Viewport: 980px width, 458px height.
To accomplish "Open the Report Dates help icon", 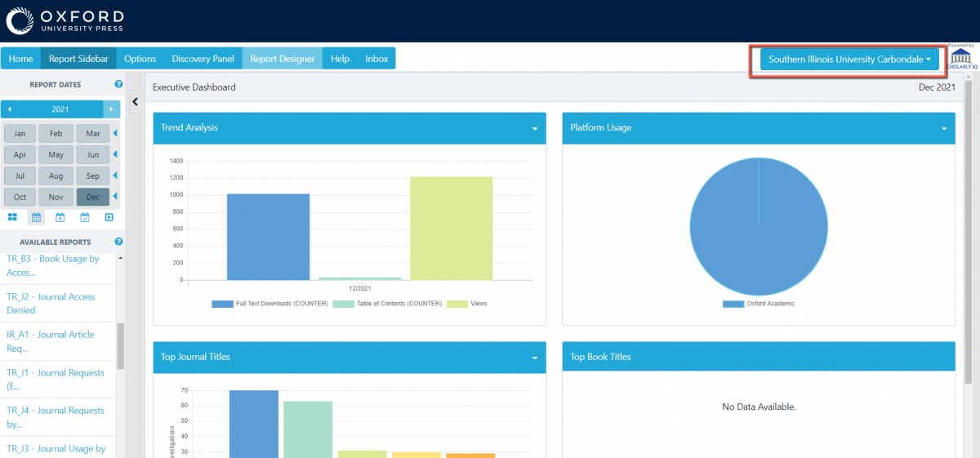I will [x=119, y=84].
